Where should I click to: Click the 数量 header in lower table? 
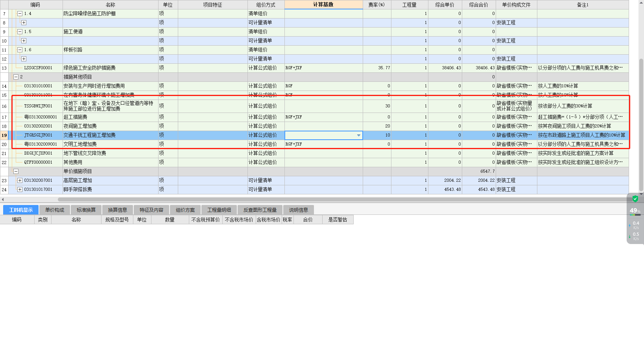[170, 220]
